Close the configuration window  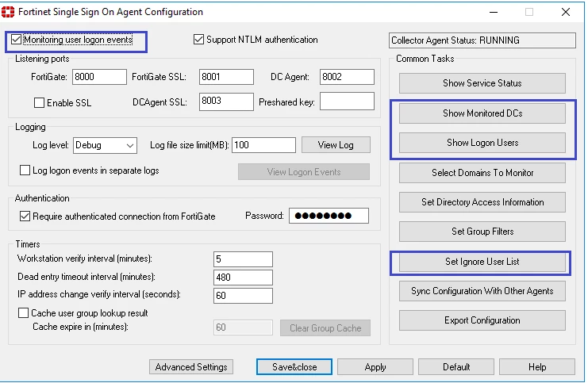[x=566, y=12]
